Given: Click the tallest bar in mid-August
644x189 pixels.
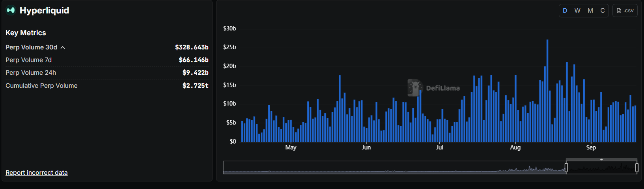Looking at the screenshot, I should point(547,91).
